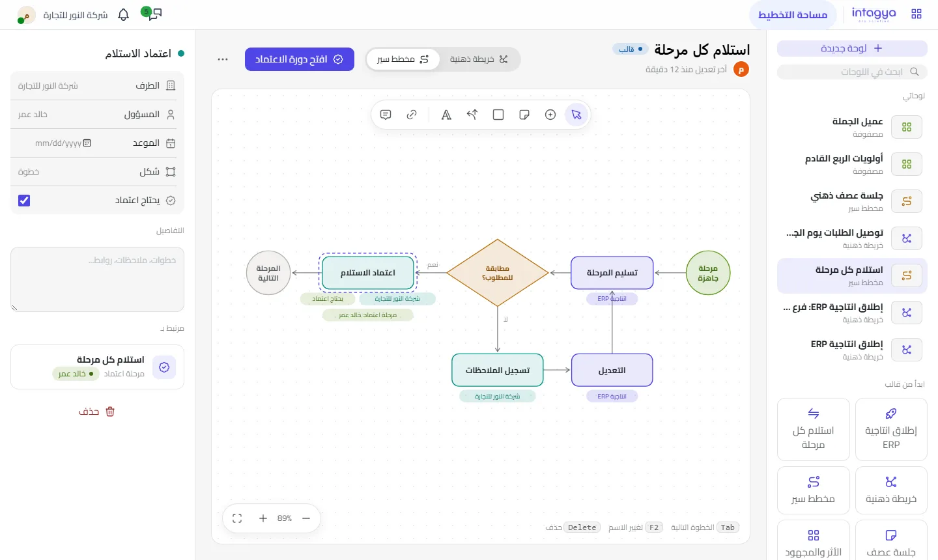
Task: Select the مخطط سير template card
Action: click(x=814, y=490)
